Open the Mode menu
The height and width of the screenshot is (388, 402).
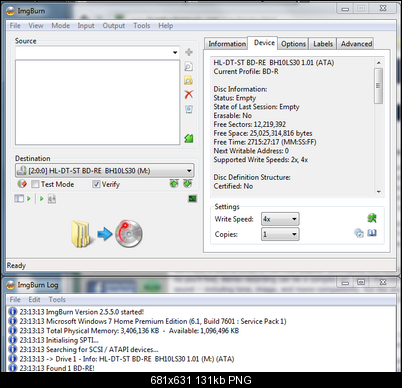(x=61, y=26)
